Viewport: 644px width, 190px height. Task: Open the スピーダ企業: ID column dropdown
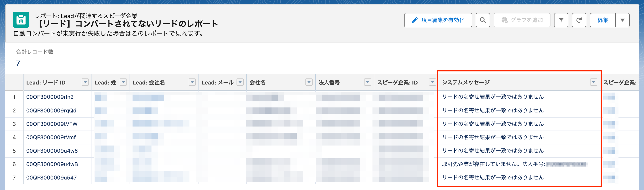pyautogui.click(x=432, y=82)
